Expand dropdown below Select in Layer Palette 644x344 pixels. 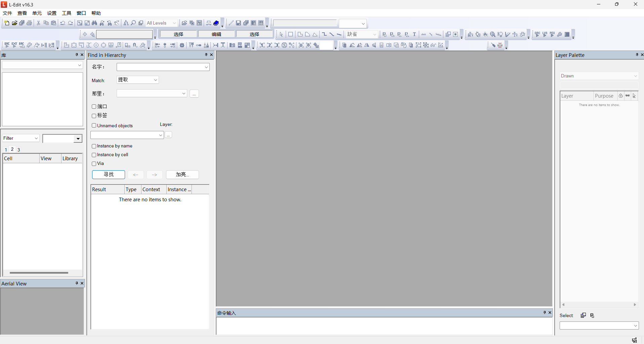599,325
